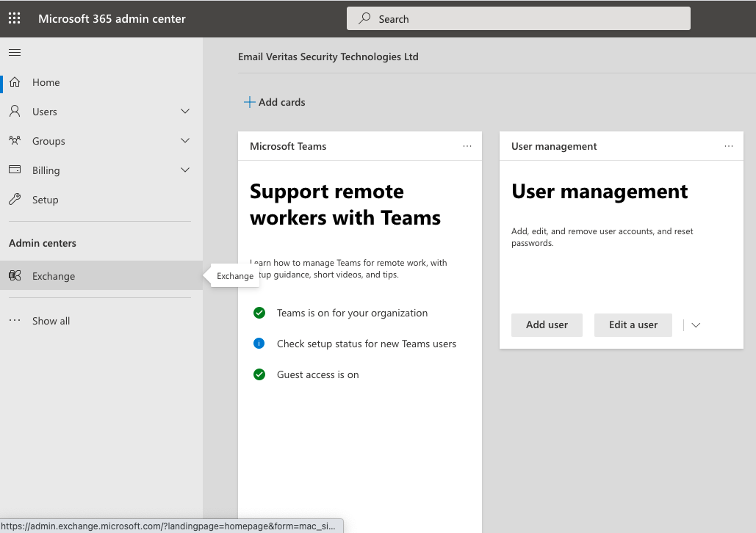Screen dimensions: 756x533
Task: Click the Exchange admin center icon
Action: point(15,275)
